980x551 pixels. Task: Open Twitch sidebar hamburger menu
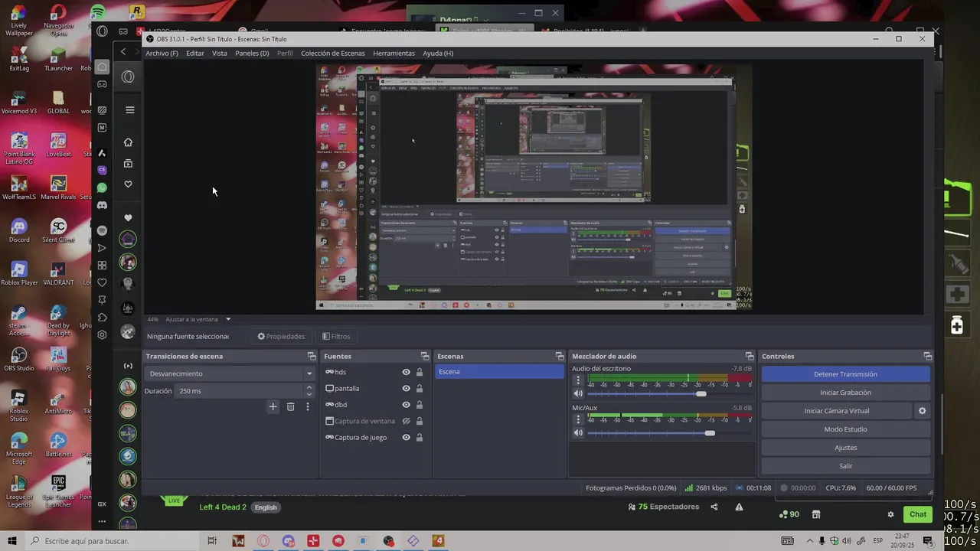(x=129, y=110)
